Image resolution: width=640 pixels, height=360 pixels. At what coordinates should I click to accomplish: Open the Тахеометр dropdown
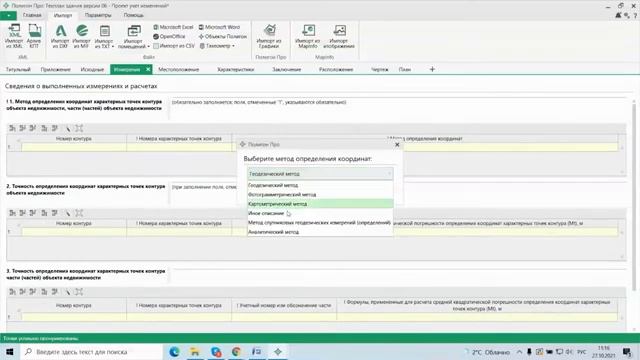(x=217, y=46)
